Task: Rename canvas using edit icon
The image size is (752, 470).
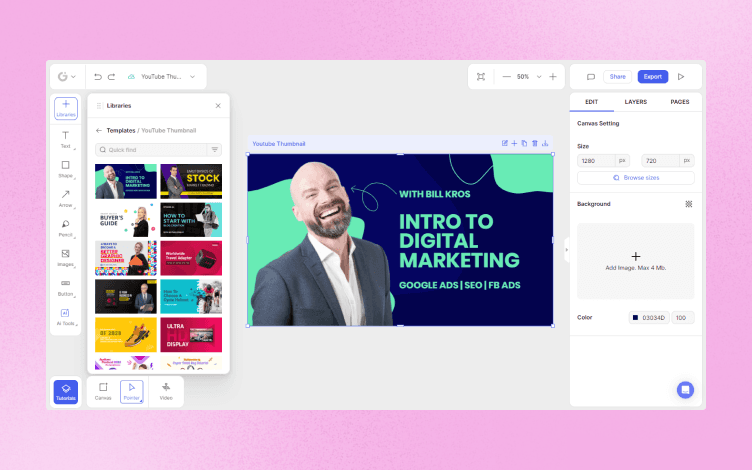Action: [x=505, y=143]
